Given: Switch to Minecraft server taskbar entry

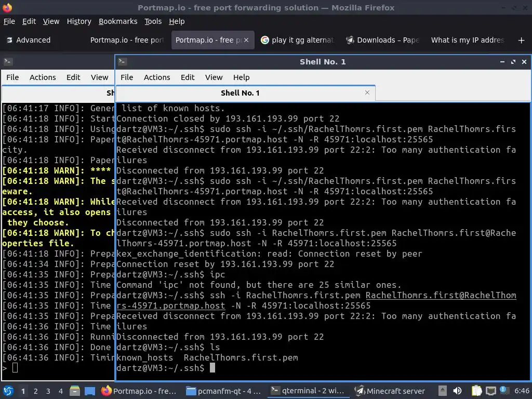Looking at the screenshot, I should coord(390,391).
